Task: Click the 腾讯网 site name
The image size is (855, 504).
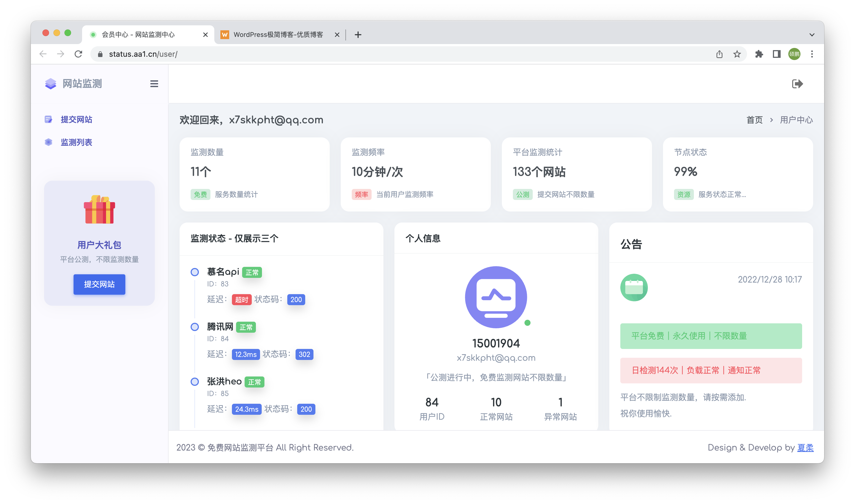Action: pos(220,327)
